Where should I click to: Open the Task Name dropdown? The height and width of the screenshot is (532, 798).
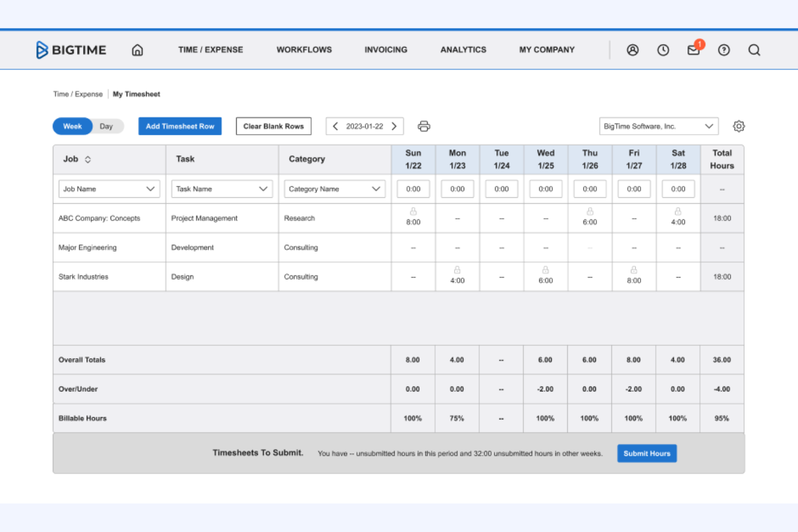coord(222,189)
